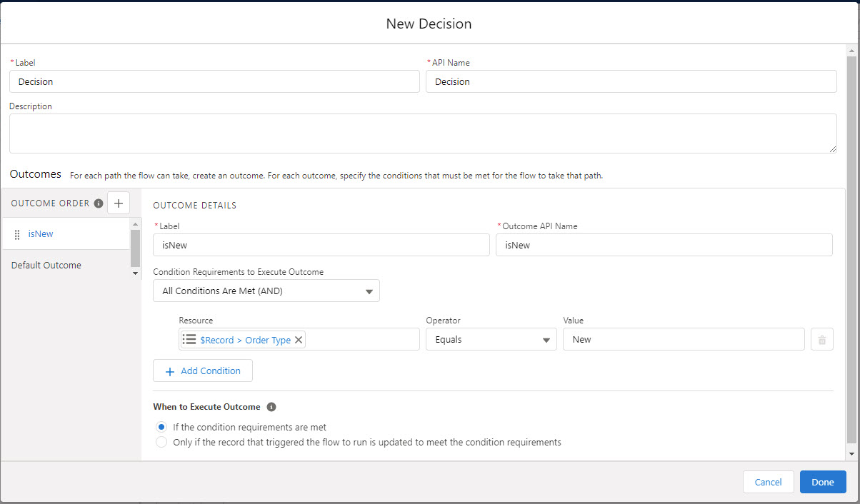The image size is (860, 504).
Task: Open the Condition Requirements dropdown
Action: 266,291
